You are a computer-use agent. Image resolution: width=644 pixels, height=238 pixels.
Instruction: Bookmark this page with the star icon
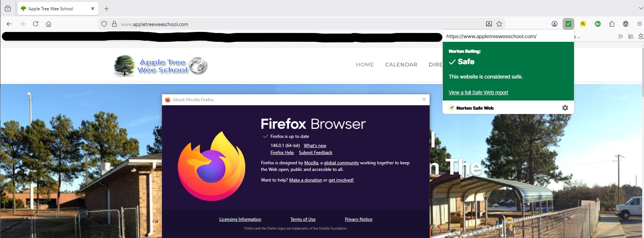click(499, 24)
